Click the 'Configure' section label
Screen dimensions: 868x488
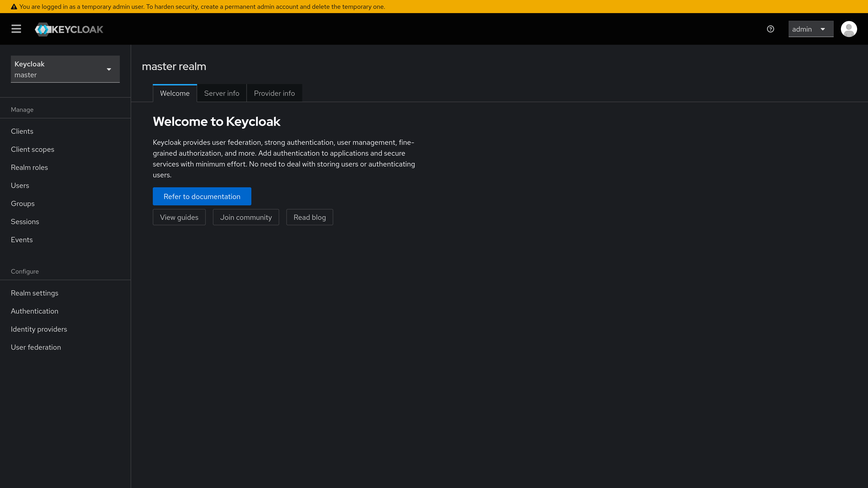click(x=25, y=271)
